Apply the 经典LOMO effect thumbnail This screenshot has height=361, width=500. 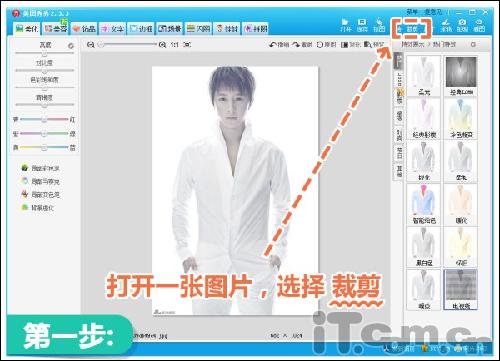tap(461, 76)
